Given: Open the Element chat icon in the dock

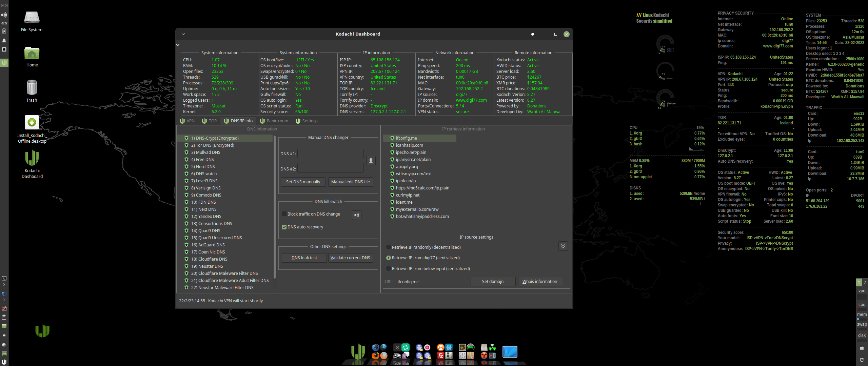Looking at the screenshot, I should (406, 347).
